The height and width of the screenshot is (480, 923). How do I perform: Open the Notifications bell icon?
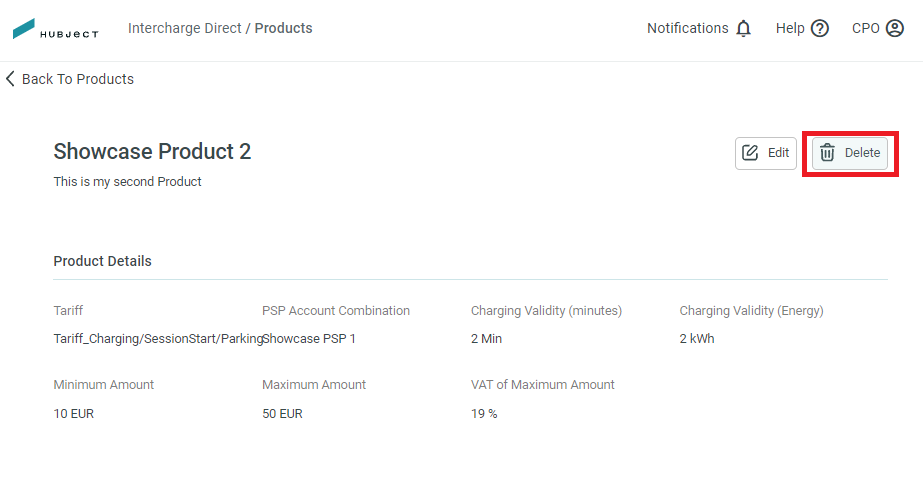(743, 28)
